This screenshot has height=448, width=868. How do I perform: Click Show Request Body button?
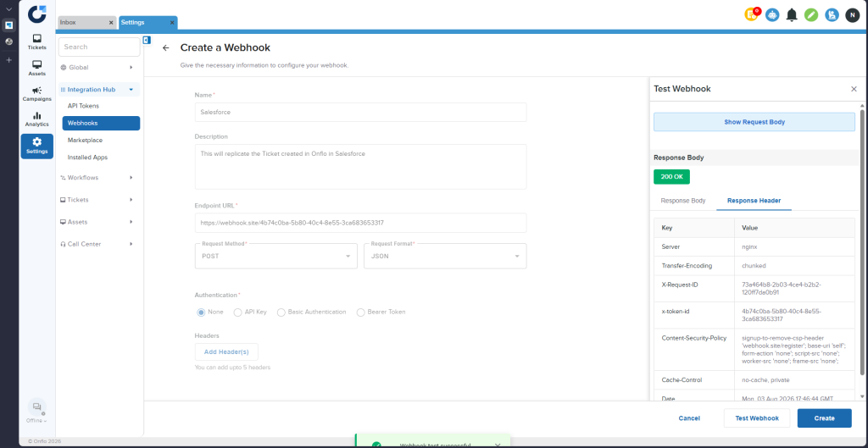click(754, 122)
